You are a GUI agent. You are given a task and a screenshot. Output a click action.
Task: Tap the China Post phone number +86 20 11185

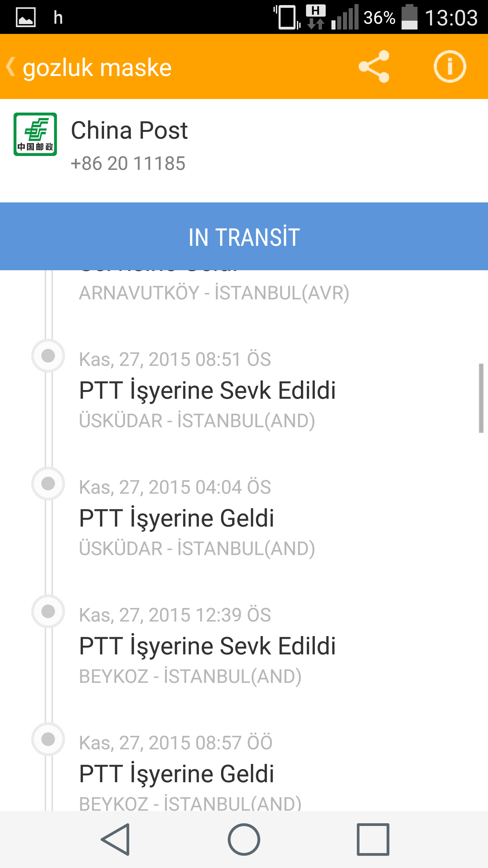128,163
